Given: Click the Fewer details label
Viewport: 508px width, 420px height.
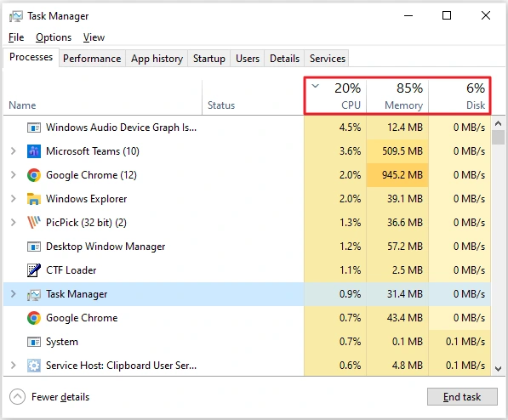Looking at the screenshot, I should (x=60, y=397).
